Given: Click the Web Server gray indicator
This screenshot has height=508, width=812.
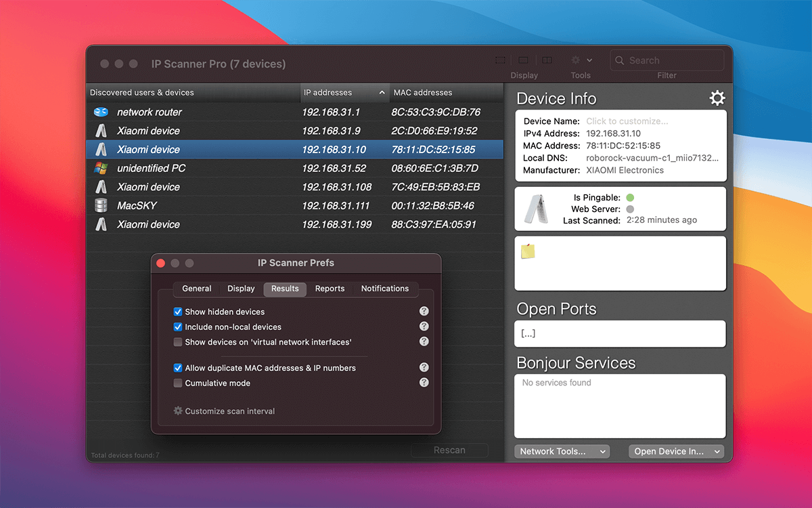Looking at the screenshot, I should 630,209.
